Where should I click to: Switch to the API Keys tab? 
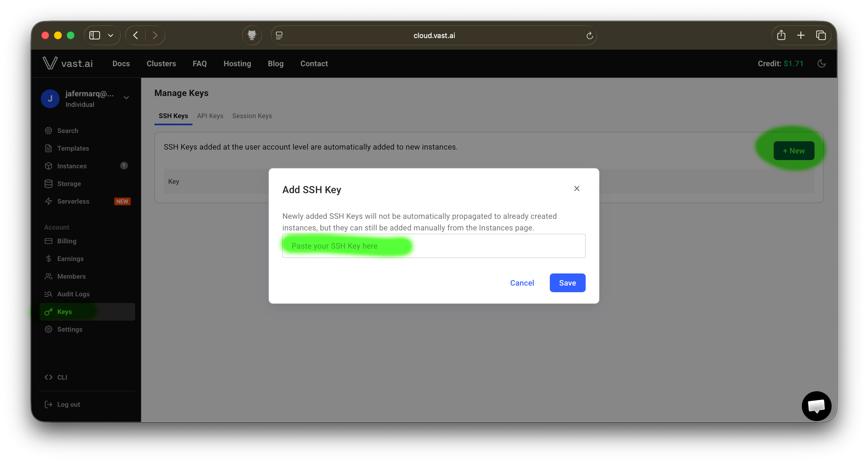pyautogui.click(x=210, y=116)
